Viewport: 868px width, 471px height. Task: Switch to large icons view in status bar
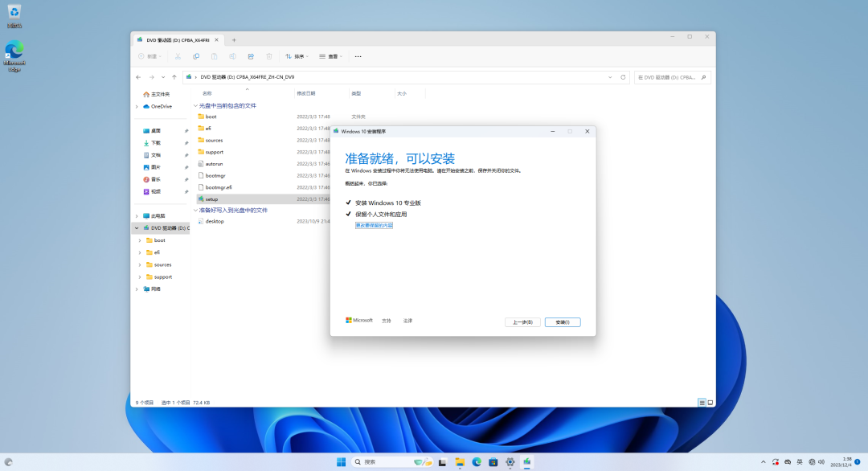710,403
